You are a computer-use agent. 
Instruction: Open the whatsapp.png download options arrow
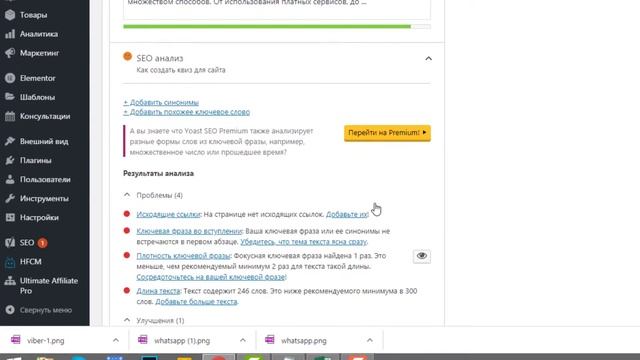tap(370, 340)
